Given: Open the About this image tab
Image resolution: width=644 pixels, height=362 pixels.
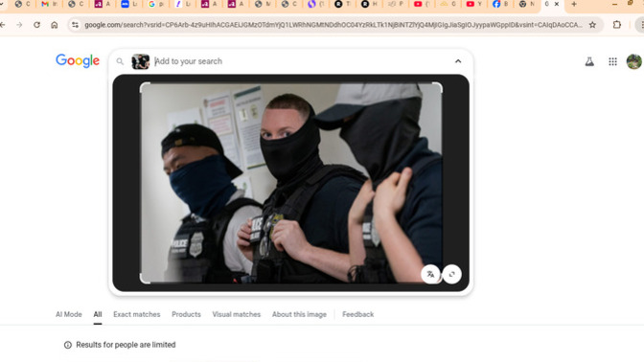Looking at the screenshot, I should click(x=299, y=314).
